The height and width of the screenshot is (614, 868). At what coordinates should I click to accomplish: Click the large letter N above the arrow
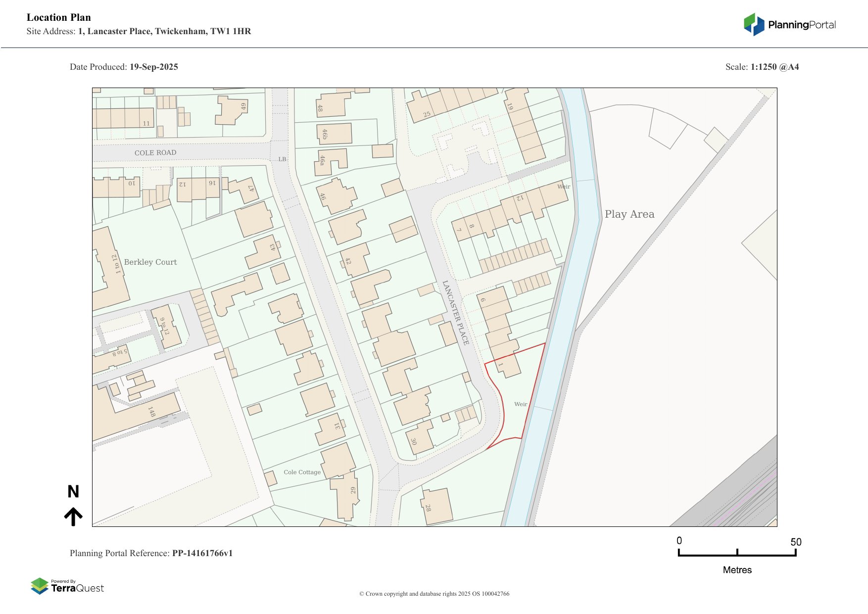point(73,491)
